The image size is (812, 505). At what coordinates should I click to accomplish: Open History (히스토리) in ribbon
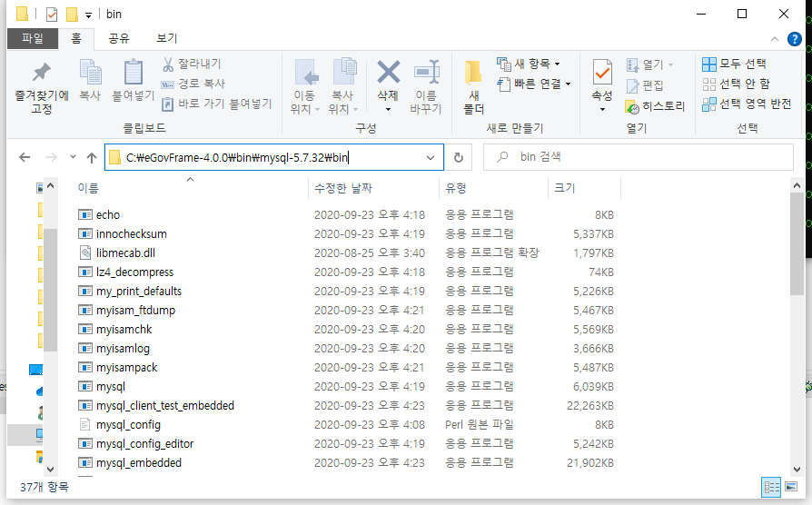[655, 106]
